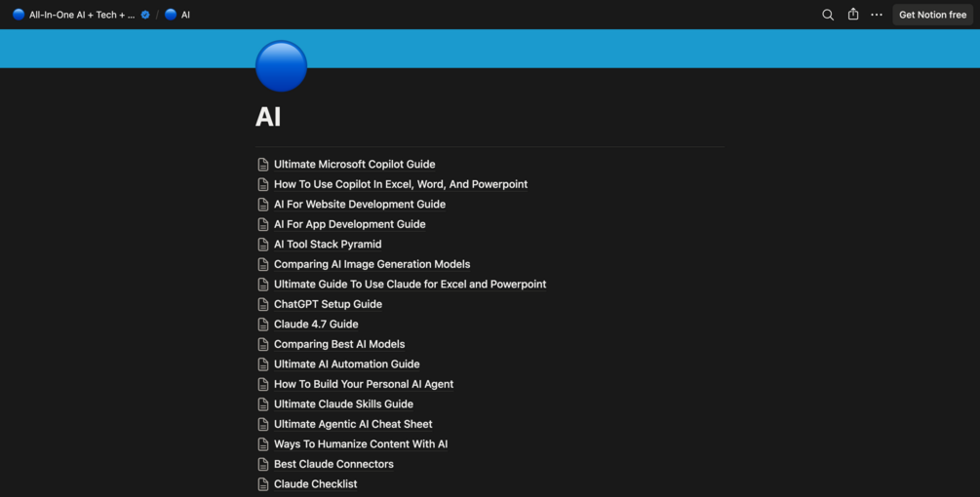Click the Get Notion free button
The height and width of the screenshot is (497, 980).
pyautogui.click(x=932, y=15)
